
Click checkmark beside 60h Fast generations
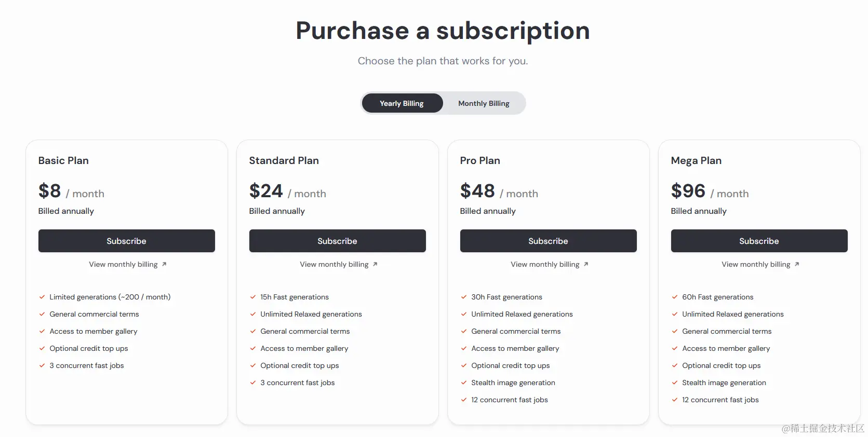[x=675, y=297]
